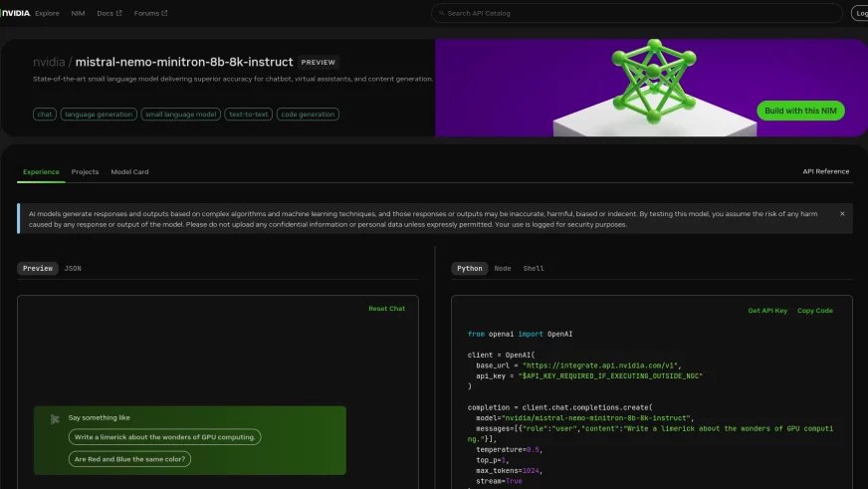The width and height of the screenshot is (868, 489).
Task: Click the max_tokens=1024 code line
Action: [x=510, y=471]
